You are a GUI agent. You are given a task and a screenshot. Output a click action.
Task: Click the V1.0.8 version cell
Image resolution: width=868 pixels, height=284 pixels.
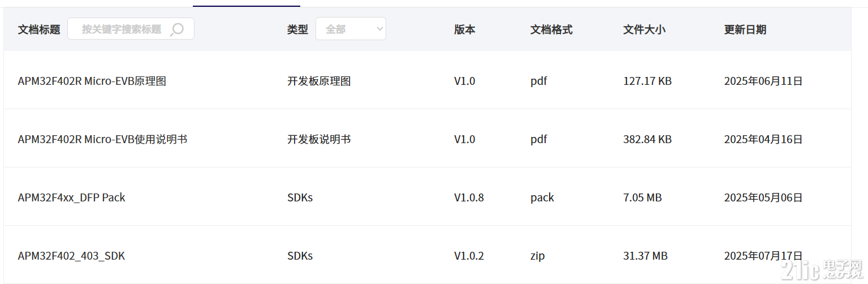tap(469, 197)
